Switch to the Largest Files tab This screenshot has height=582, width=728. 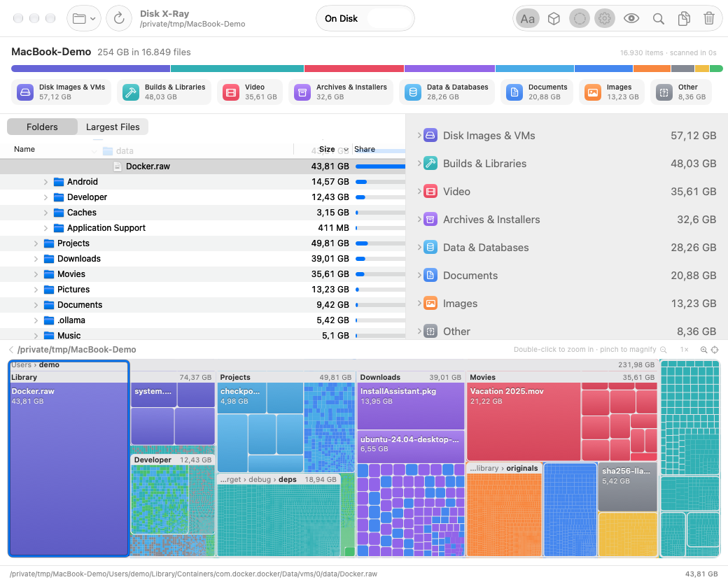tap(113, 127)
